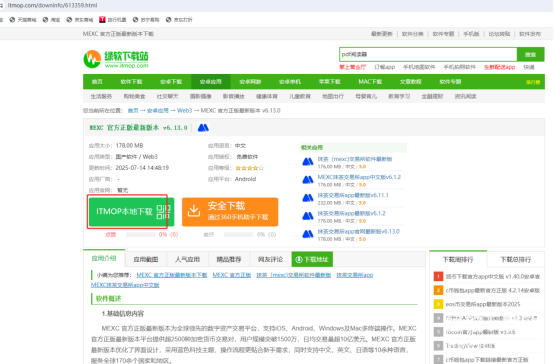Click the browser address bar URL

pos(52,5)
